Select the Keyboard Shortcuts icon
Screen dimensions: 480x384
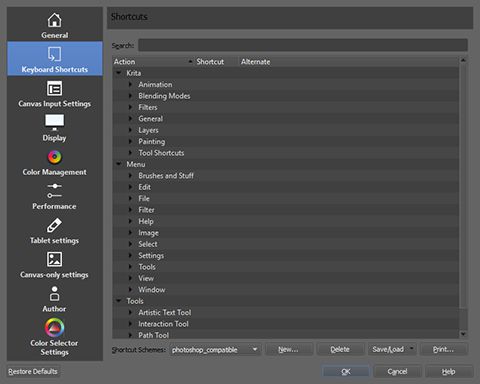coord(55,54)
